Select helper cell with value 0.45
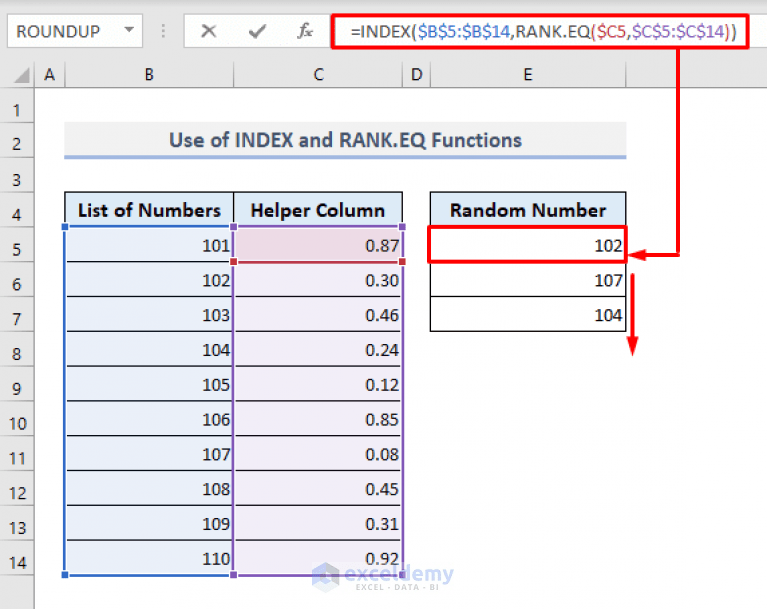Image resolution: width=767 pixels, height=609 pixels. click(318, 489)
